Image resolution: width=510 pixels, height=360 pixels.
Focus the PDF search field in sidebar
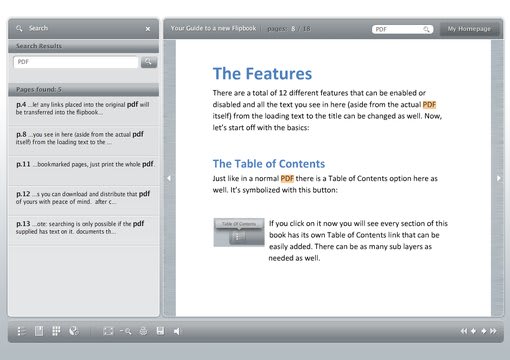click(76, 62)
